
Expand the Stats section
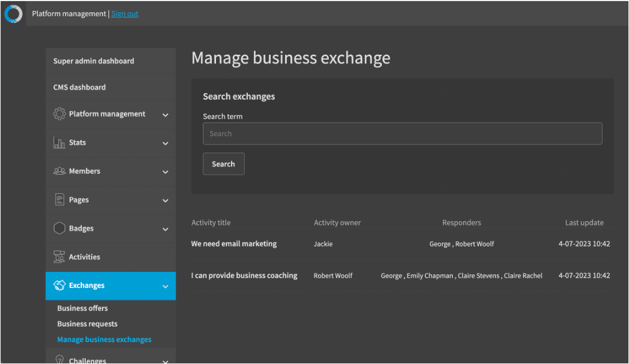coord(166,142)
